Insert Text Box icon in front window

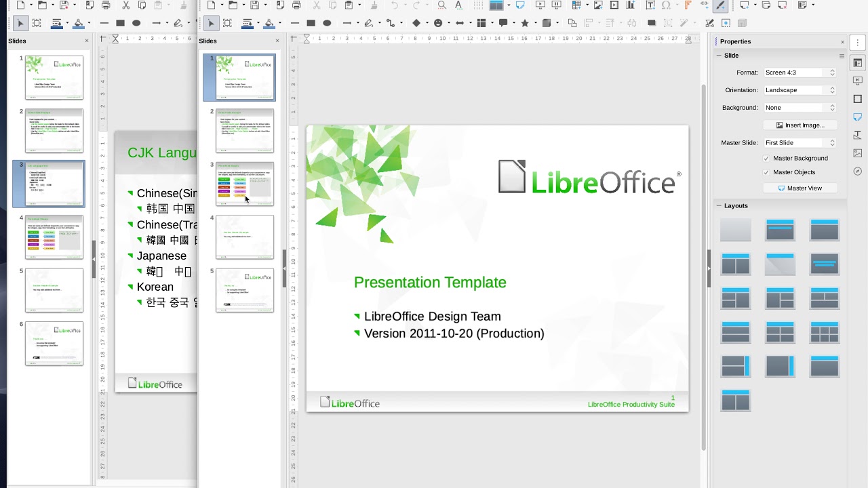click(650, 5)
